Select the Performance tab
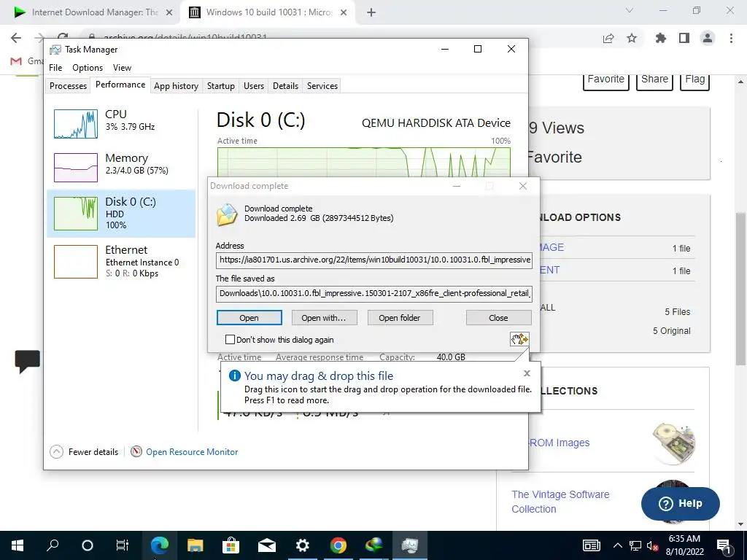Screen dimensions: 747x560 pos(120,85)
